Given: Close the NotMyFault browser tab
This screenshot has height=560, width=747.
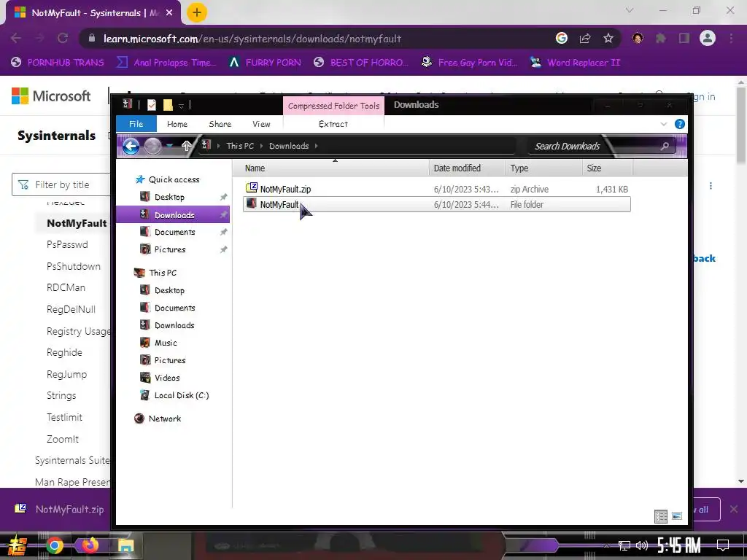Looking at the screenshot, I should pyautogui.click(x=169, y=13).
